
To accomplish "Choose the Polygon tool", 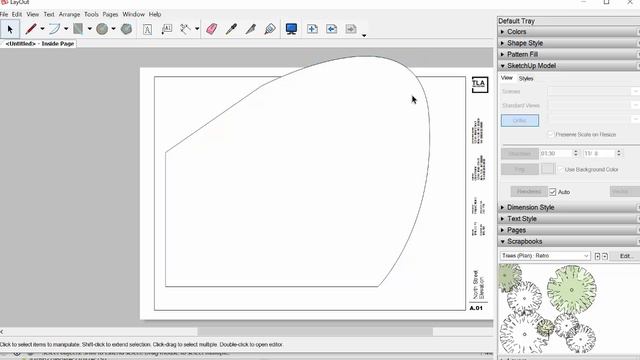I will click(x=127, y=29).
